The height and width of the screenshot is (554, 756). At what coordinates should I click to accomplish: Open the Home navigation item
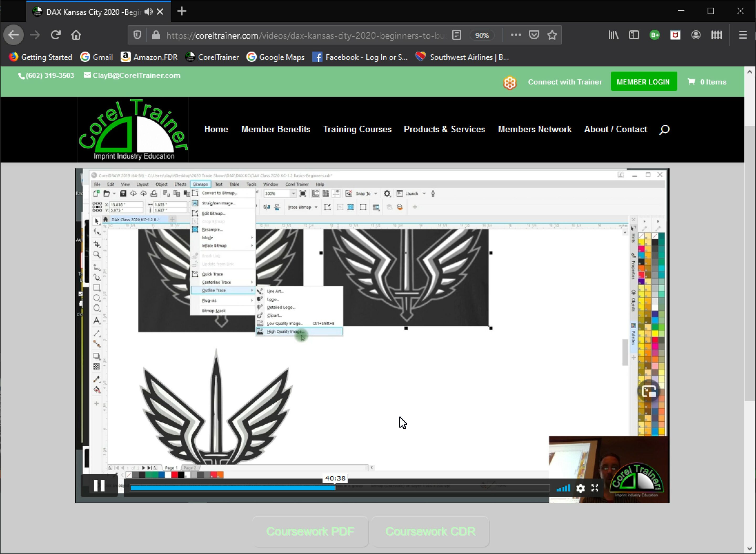[x=216, y=129]
